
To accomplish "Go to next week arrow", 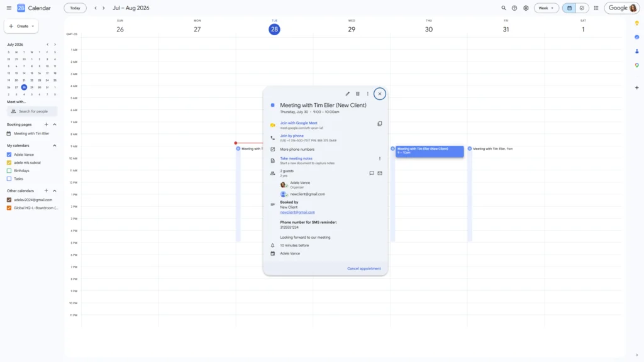I will [x=104, y=8].
